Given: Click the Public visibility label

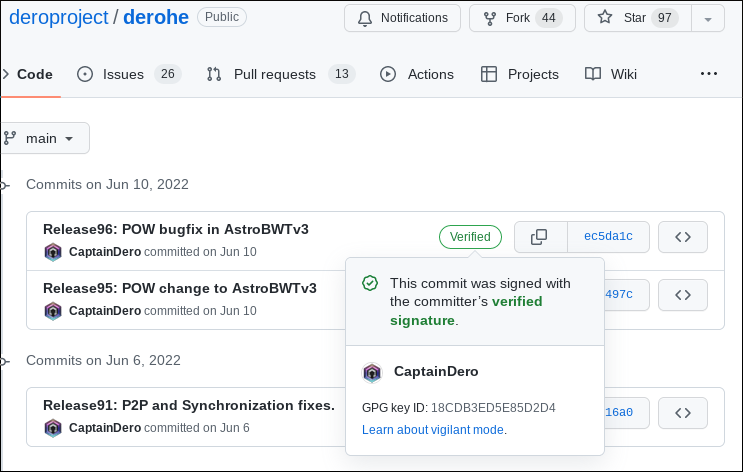Looking at the screenshot, I should (222, 17).
